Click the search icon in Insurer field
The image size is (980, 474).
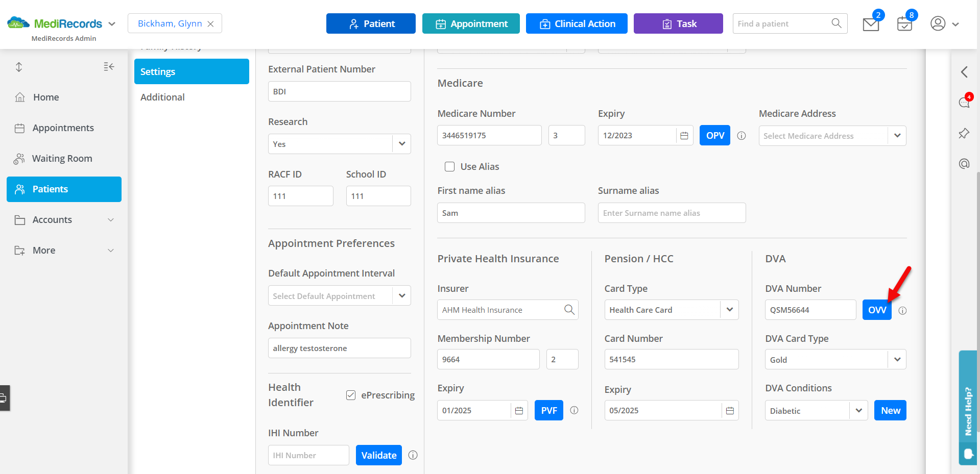point(569,310)
